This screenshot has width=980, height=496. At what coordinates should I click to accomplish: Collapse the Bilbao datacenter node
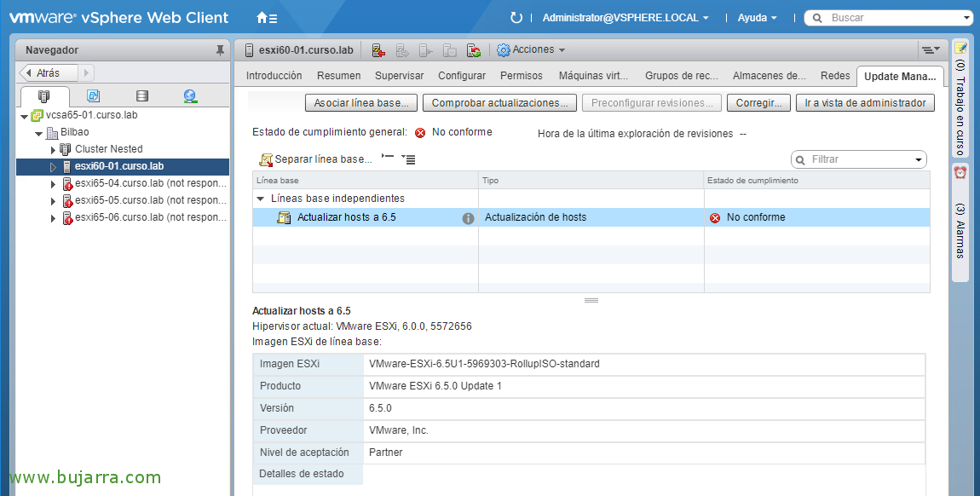coord(38,133)
